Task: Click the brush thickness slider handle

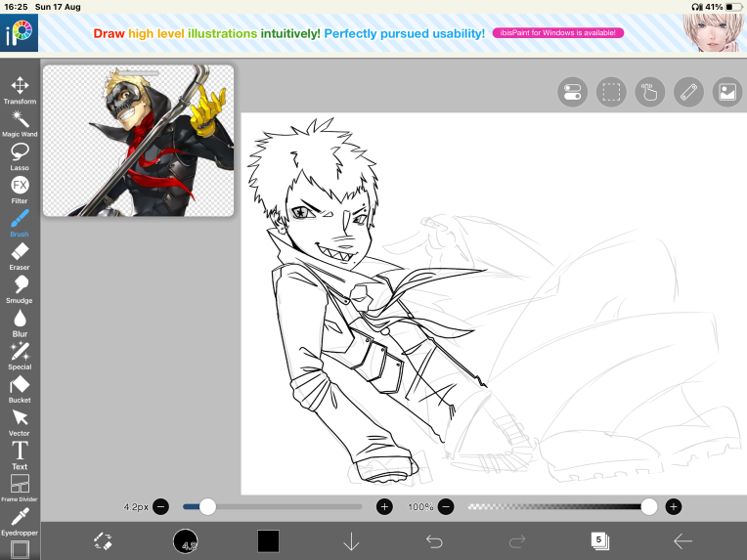Action: click(207, 506)
